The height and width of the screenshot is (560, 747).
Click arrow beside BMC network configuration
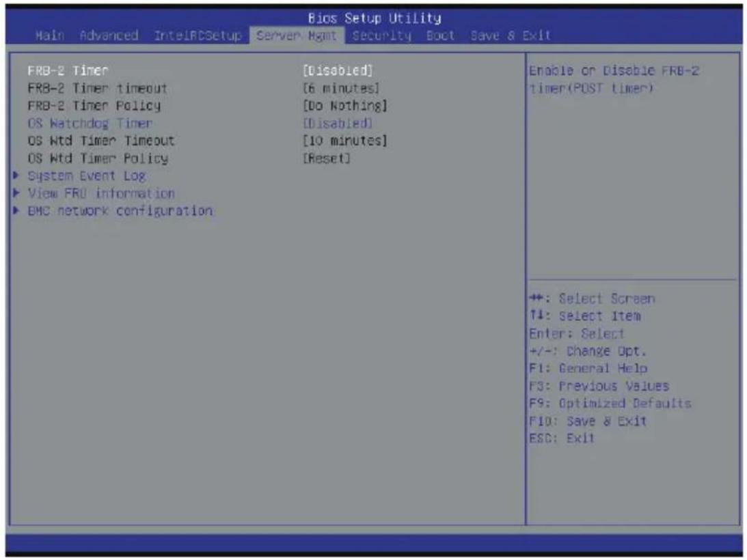pyautogui.click(x=16, y=210)
